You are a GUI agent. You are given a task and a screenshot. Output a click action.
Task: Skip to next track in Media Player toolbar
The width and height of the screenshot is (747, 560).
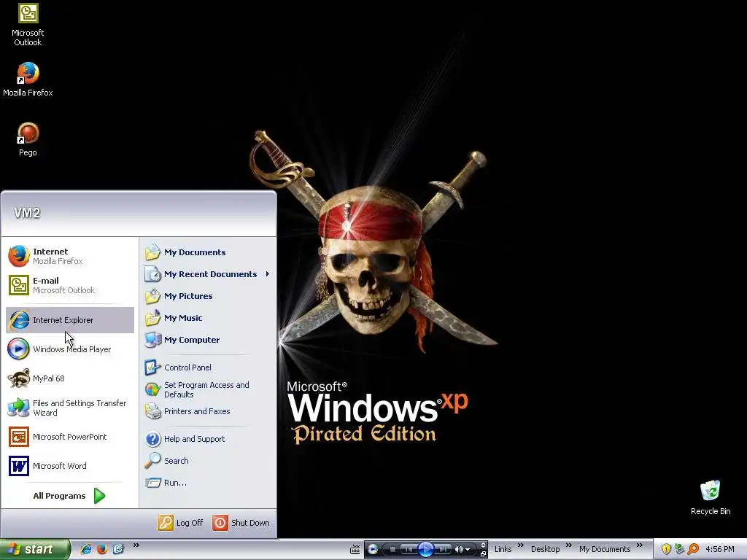(443, 550)
